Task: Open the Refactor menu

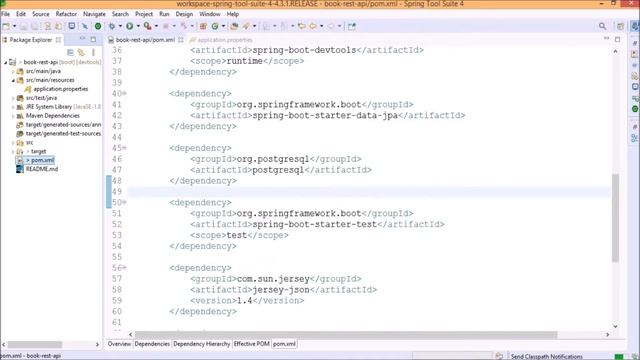Action: coord(66,14)
